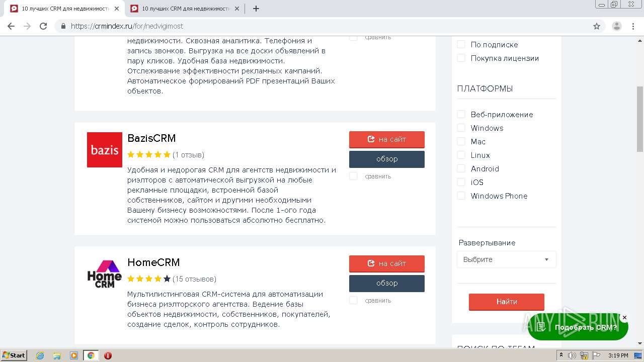Close the first browser tab
Screen dimensions: 644x362
(117, 9)
